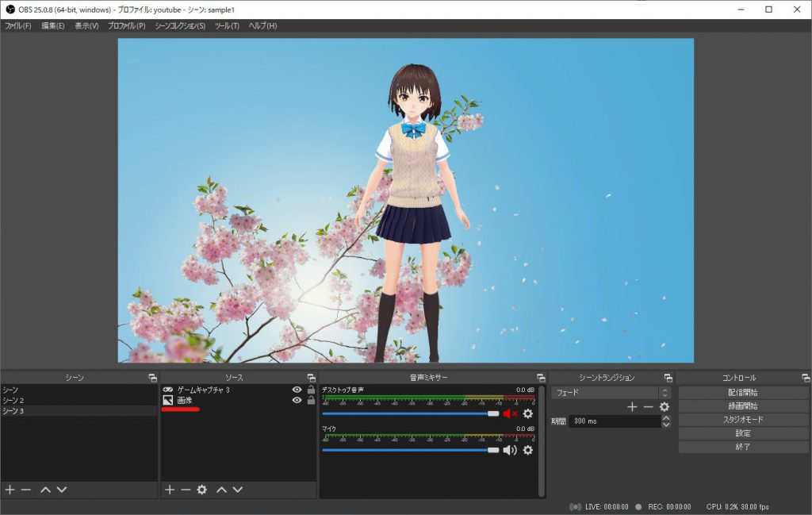Viewport: 812px width, 515px height.
Task: Hide the 画像 source
Action: [x=297, y=400]
